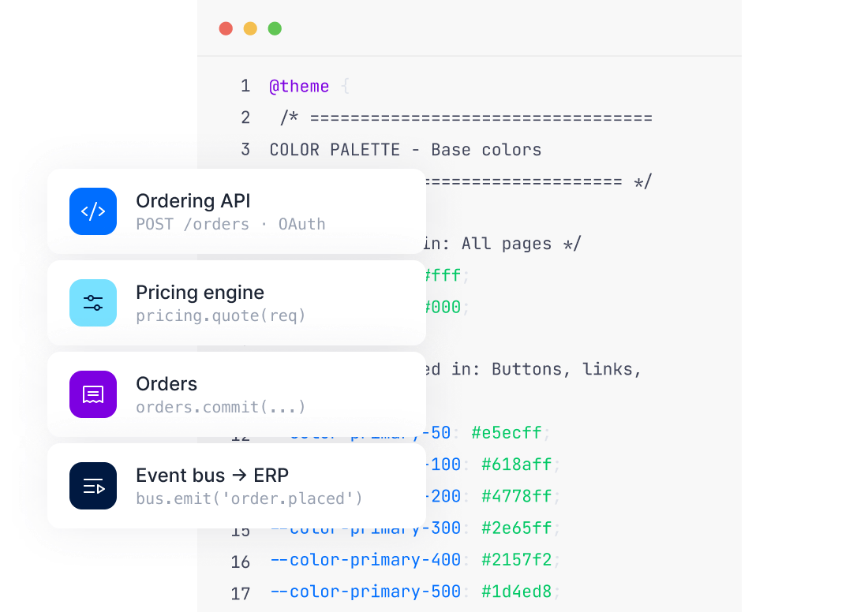Click the @theme keyword on line 1

(x=299, y=86)
